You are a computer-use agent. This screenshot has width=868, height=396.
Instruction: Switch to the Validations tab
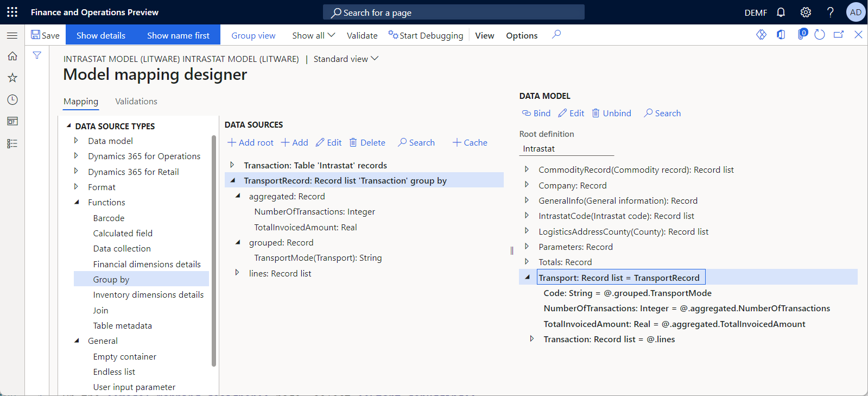136,102
